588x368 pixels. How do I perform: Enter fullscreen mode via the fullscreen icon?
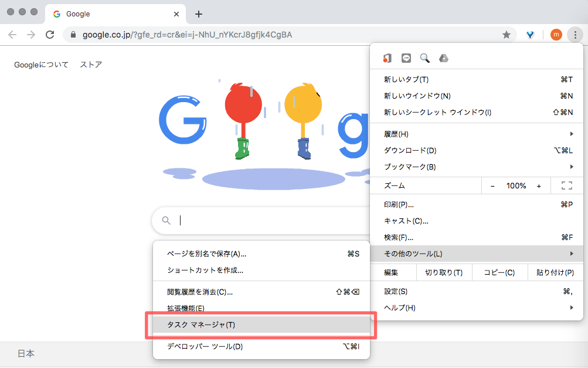click(x=567, y=185)
